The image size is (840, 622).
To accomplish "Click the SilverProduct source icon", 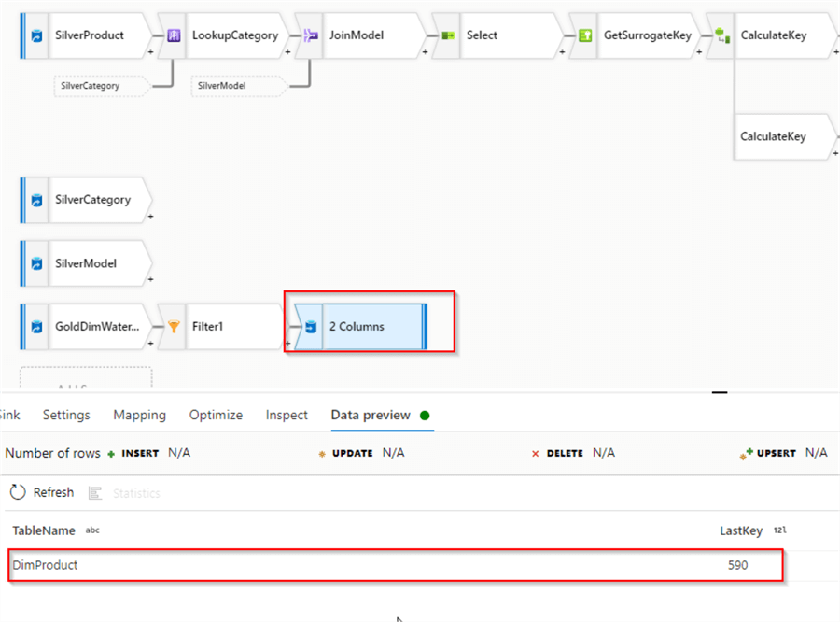I will coord(36,35).
